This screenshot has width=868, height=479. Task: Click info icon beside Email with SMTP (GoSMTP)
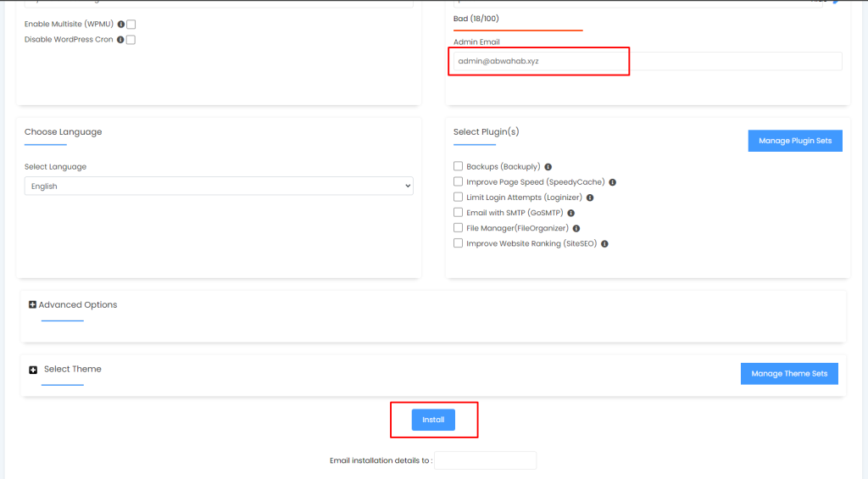[570, 213]
